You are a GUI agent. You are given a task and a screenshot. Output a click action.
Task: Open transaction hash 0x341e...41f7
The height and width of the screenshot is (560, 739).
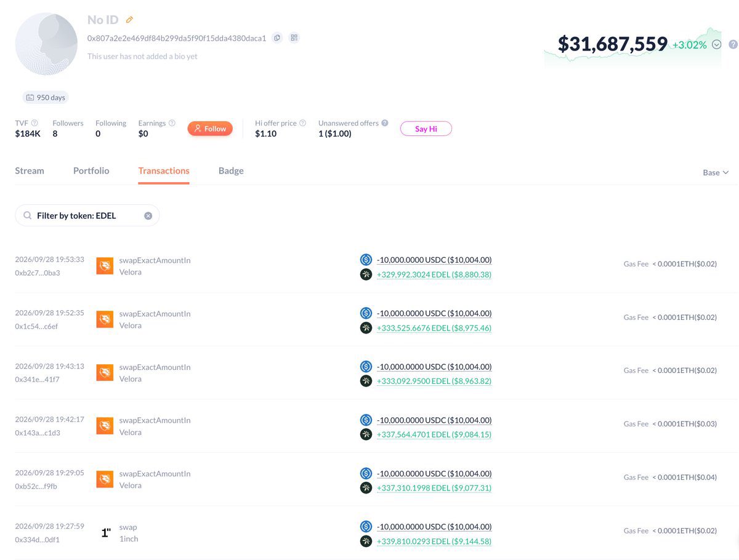(38, 380)
